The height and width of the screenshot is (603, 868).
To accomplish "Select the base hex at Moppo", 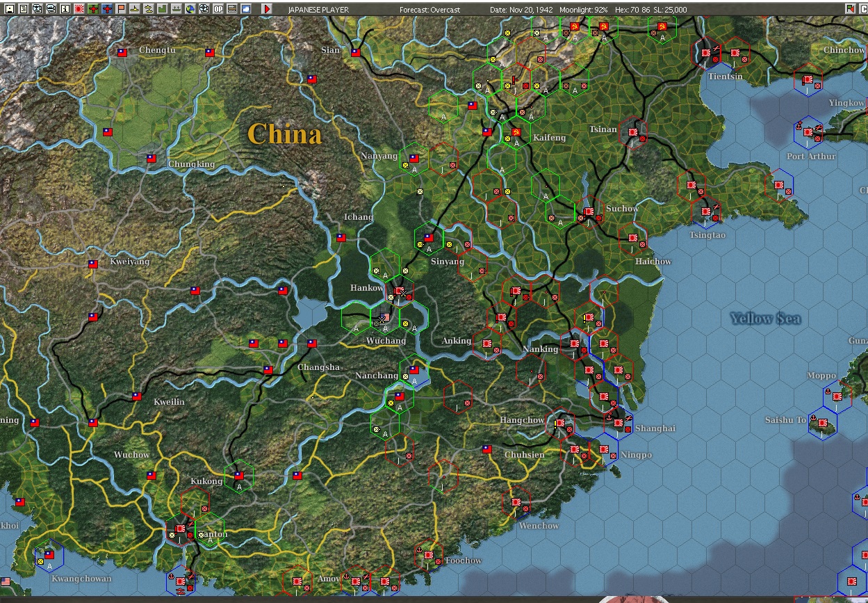I will (x=837, y=397).
